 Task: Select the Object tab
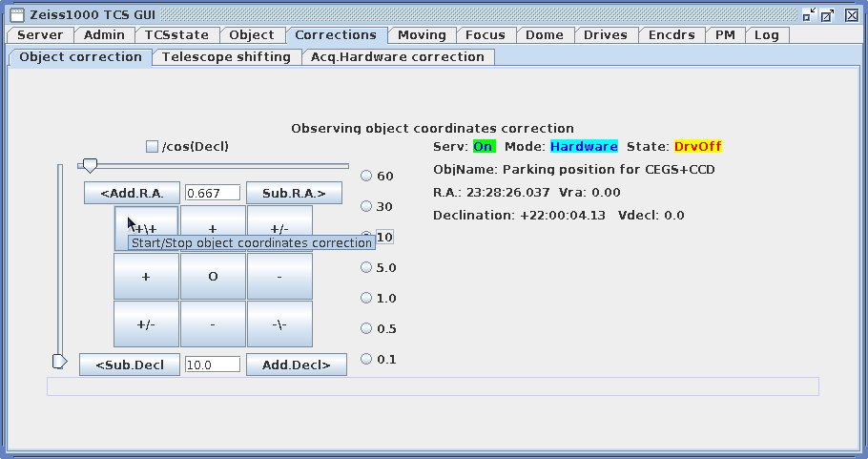pos(252,35)
